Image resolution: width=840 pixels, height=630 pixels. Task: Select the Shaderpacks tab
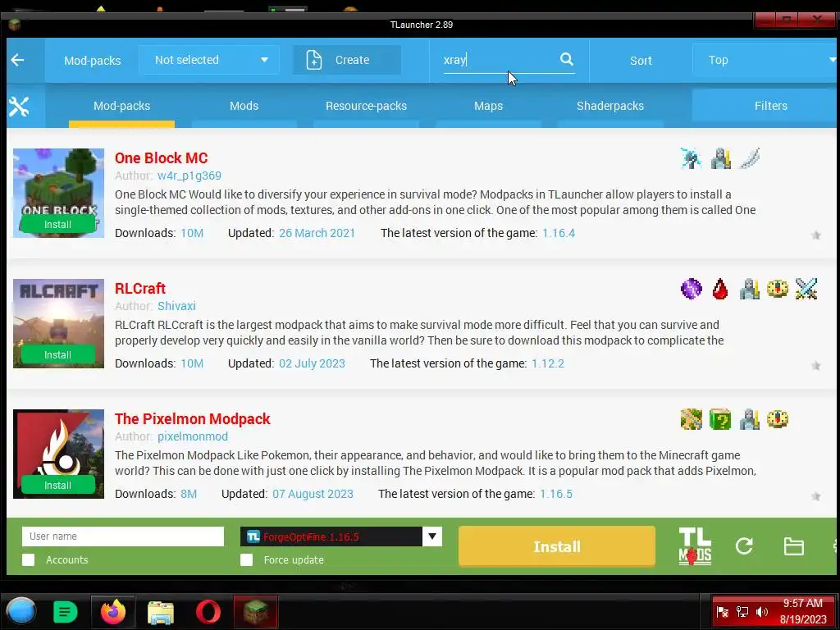click(610, 106)
